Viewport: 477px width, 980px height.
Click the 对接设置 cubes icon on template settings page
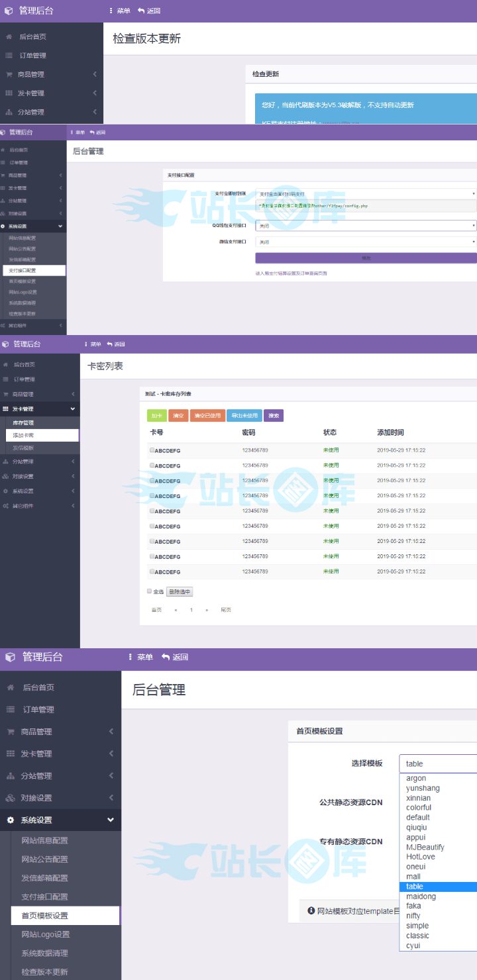click(x=11, y=798)
